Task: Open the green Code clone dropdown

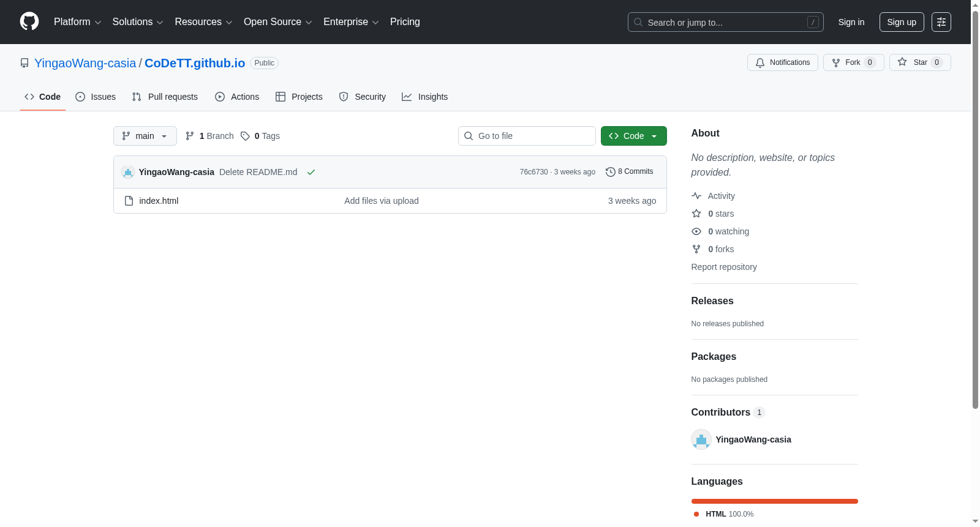Action: (634, 136)
